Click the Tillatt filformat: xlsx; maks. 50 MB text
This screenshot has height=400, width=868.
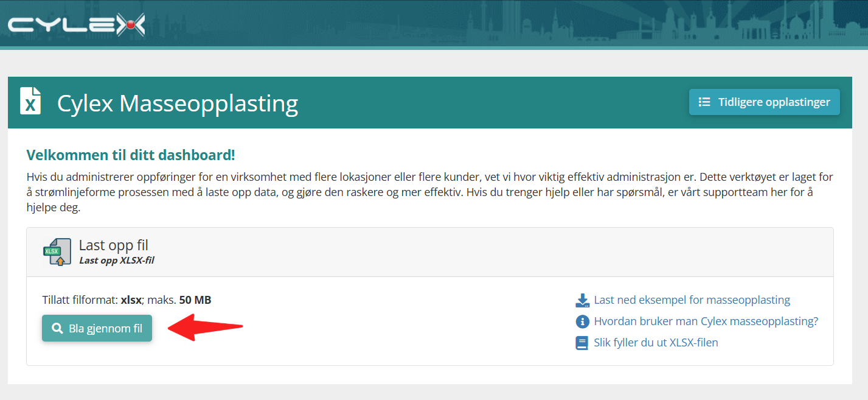pos(127,300)
